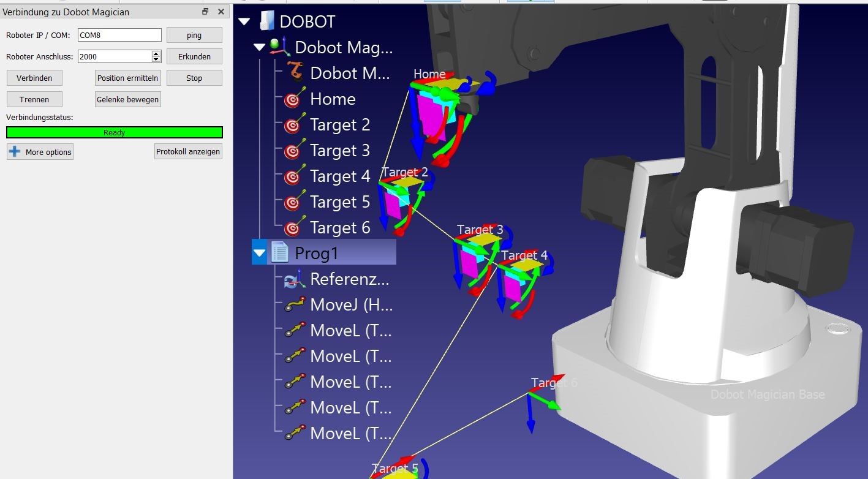Click the Target 4 label in the 3D view
This screenshot has width=868, height=479.
click(524, 255)
